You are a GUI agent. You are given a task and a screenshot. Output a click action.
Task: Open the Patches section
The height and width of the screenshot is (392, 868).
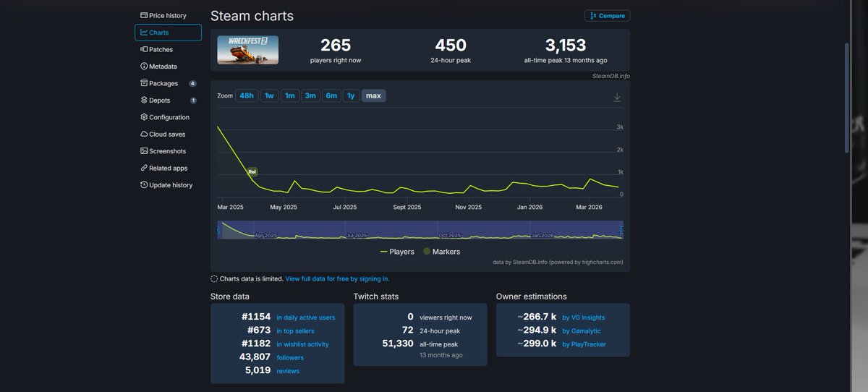pos(168,49)
